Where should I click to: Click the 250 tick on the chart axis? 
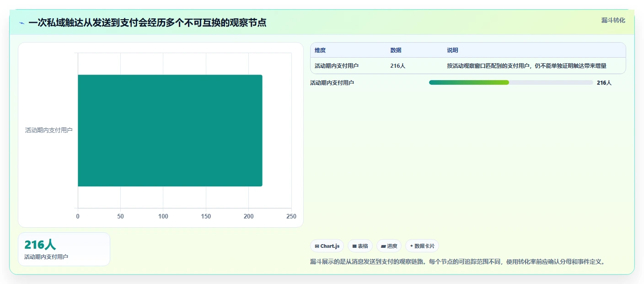pyautogui.click(x=291, y=216)
